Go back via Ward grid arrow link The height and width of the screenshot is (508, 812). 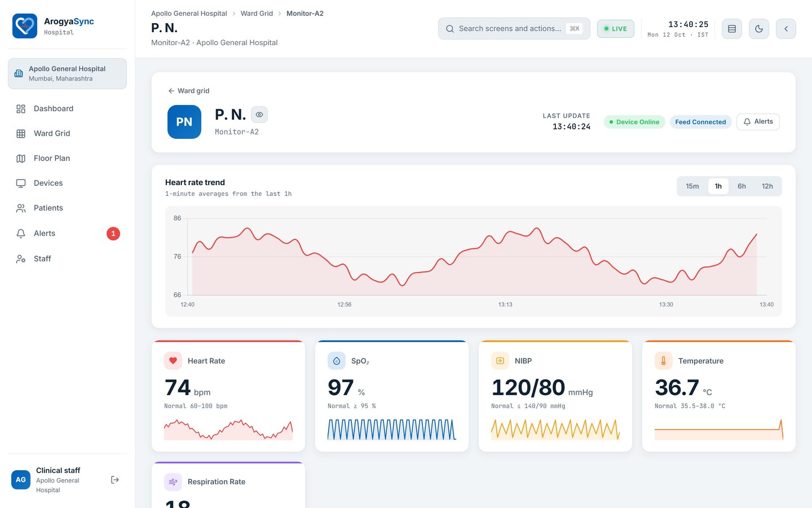188,91
